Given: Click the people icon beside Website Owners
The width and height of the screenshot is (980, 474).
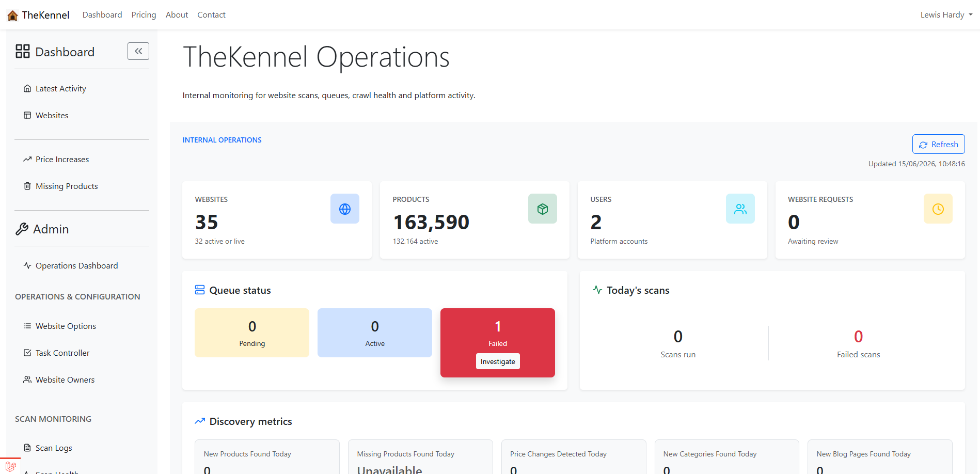Looking at the screenshot, I should [x=27, y=380].
